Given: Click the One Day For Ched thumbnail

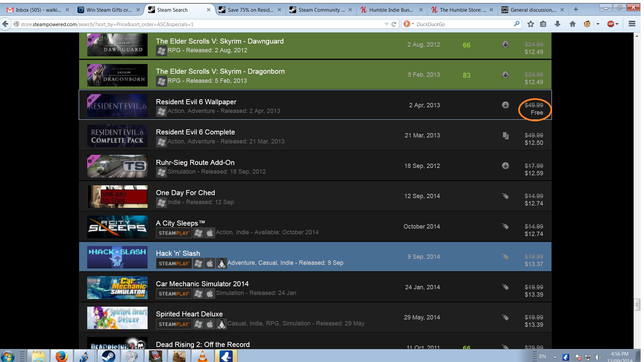Looking at the screenshot, I should [117, 196].
